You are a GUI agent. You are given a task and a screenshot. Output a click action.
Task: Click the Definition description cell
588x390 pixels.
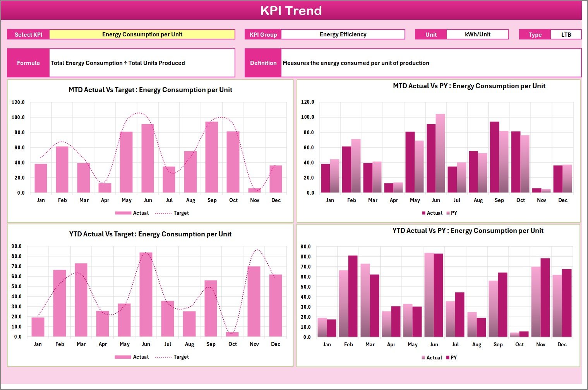tap(430, 63)
